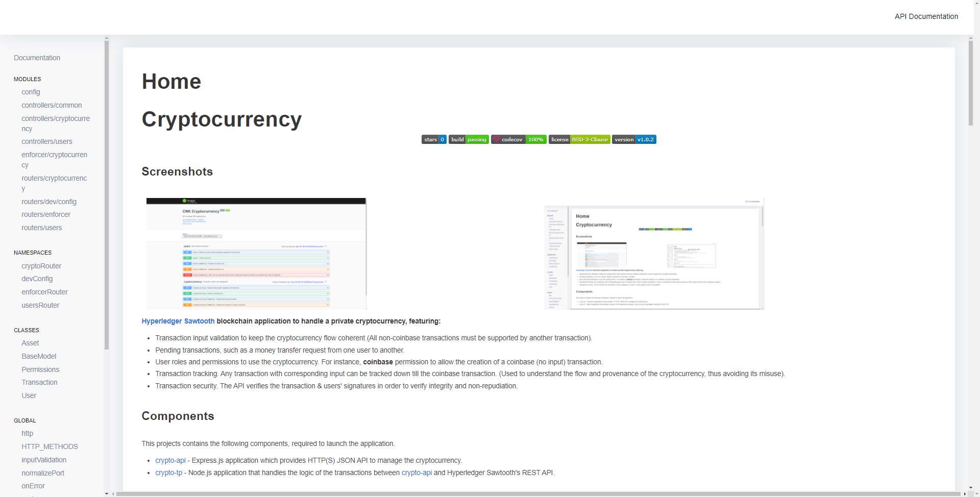This screenshot has width=980, height=497.
Task: Click the build passing badge
Action: tap(469, 139)
